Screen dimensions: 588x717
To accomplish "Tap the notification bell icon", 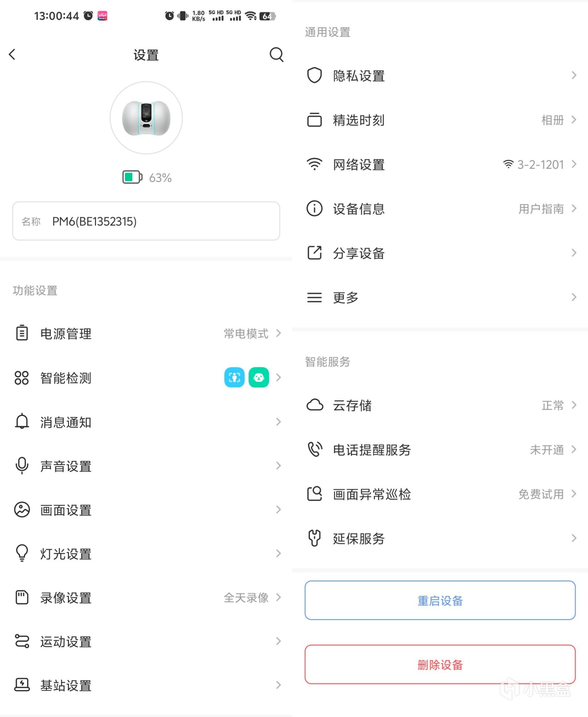I will pyautogui.click(x=22, y=421).
